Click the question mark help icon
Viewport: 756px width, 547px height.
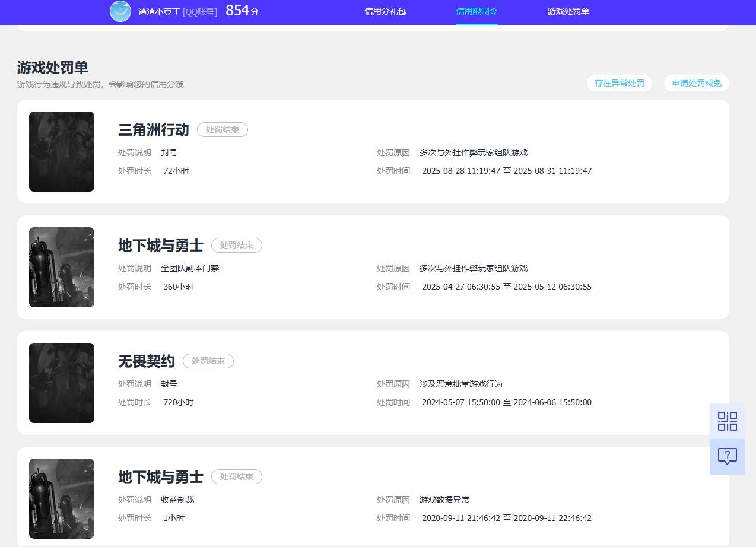point(727,456)
